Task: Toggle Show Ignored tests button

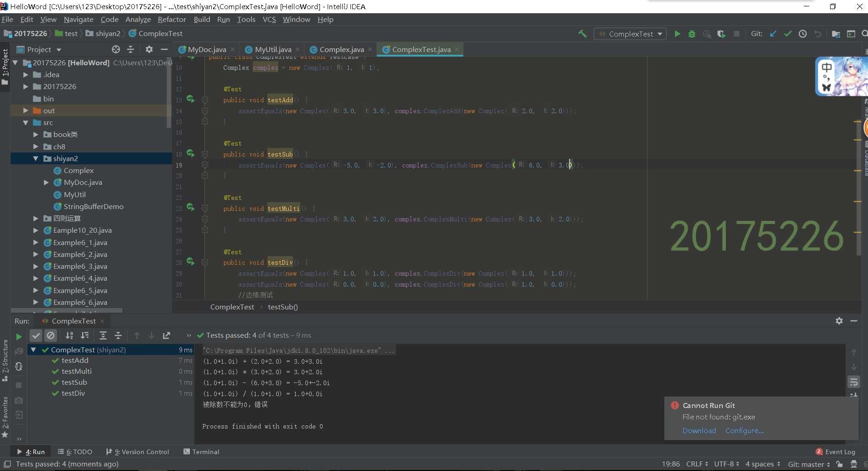Action: point(51,335)
